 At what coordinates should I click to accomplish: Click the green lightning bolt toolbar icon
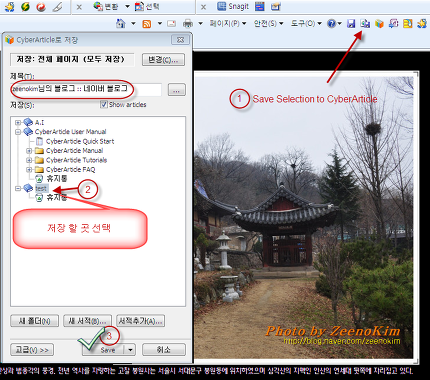tap(25, 7)
